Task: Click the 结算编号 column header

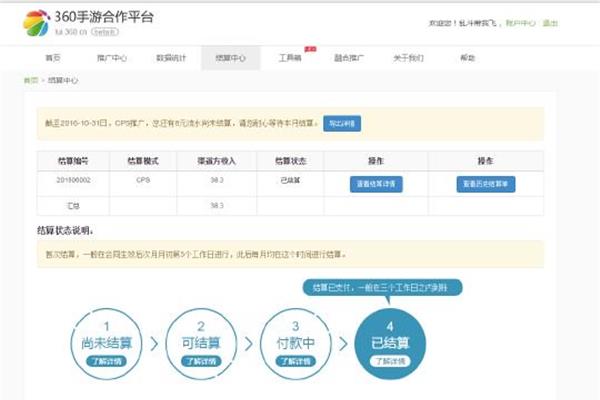Action: pos(73,161)
